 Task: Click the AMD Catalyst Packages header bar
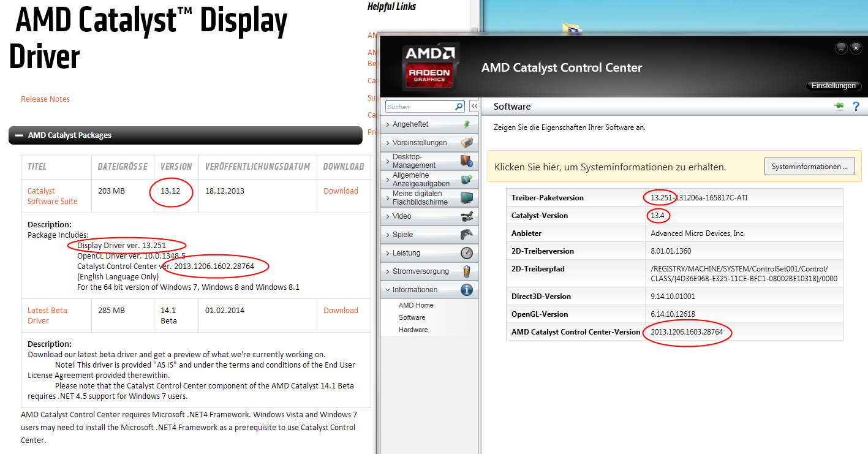pos(186,135)
